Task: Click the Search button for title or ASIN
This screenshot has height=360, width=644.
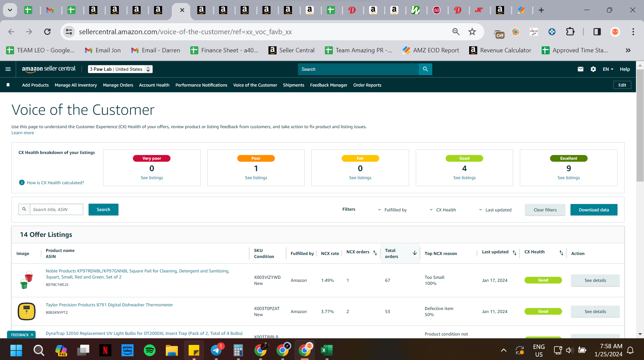Action: 103,209
